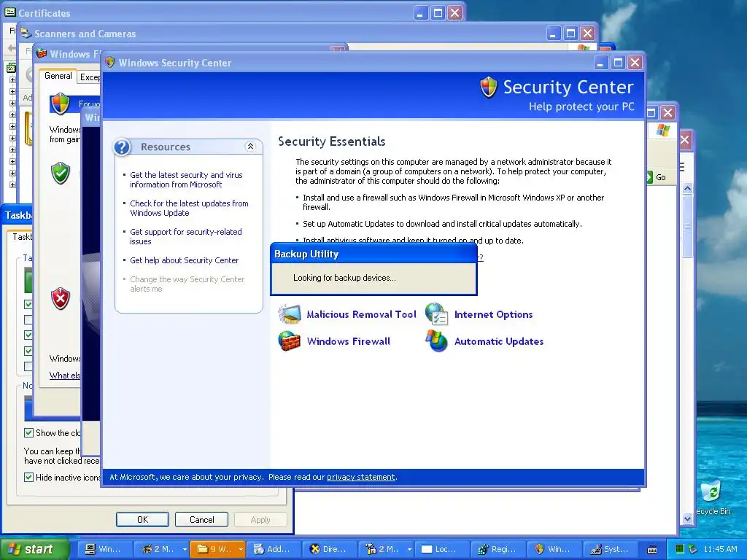Click the Windows flag logo in browser window
Image resolution: width=747 pixels, height=560 pixels.
[662, 130]
